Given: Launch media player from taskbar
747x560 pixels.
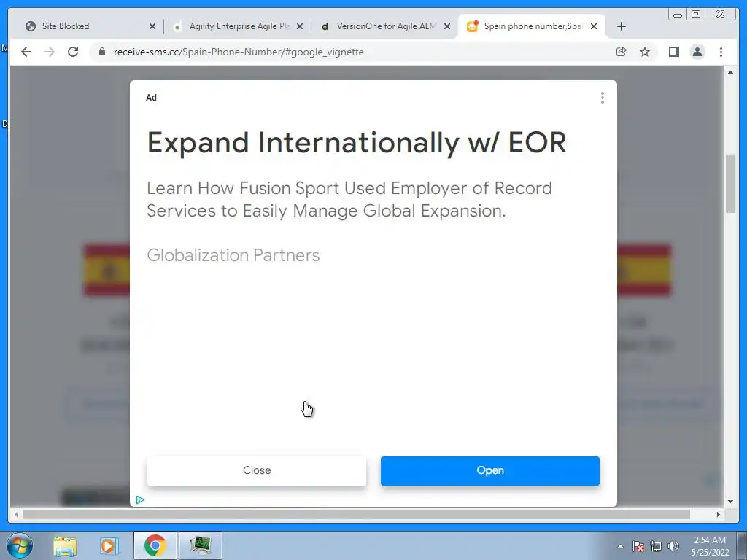Looking at the screenshot, I should click(x=109, y=545).
